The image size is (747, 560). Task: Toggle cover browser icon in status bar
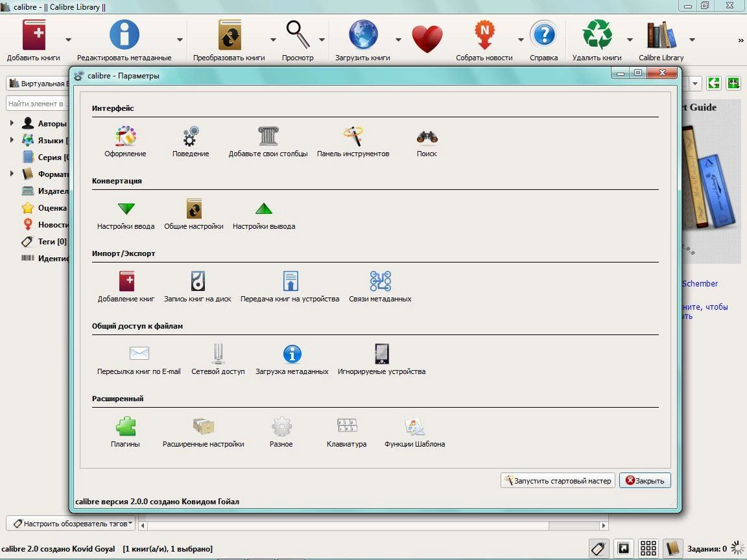[624, 548]
